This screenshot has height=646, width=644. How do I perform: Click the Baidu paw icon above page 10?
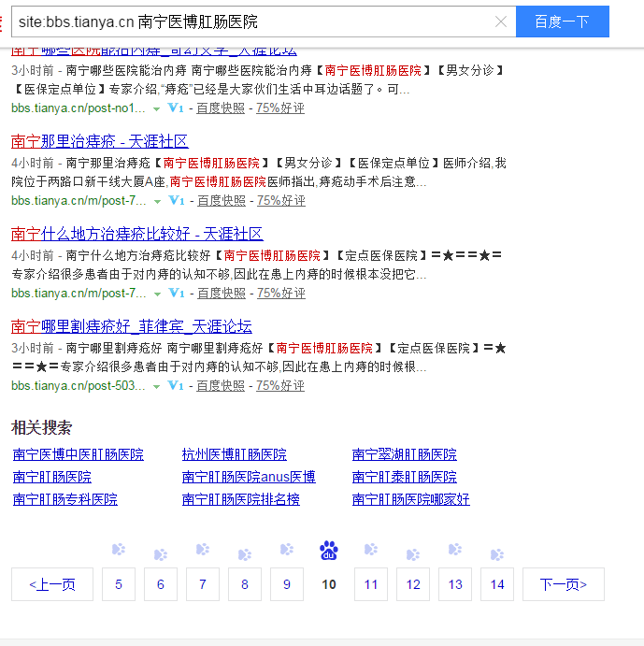329,551
